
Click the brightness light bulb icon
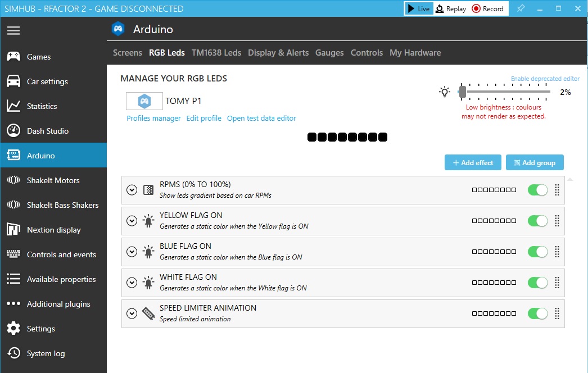(445, 92)
